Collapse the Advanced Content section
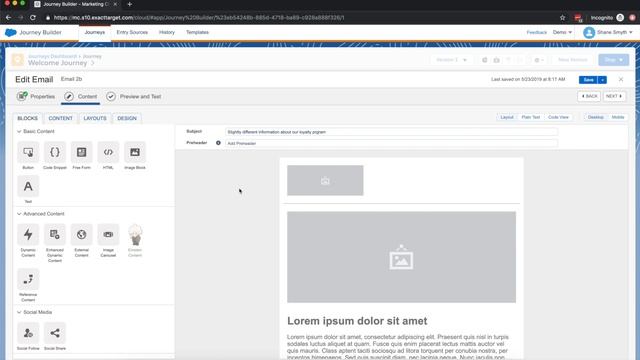640x360 pixels. (x=19, y=214)
